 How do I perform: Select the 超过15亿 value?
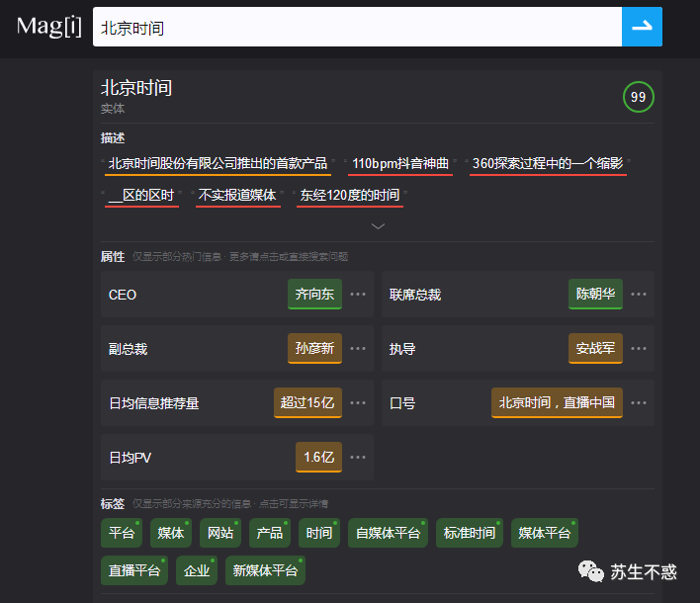(307, 403)
